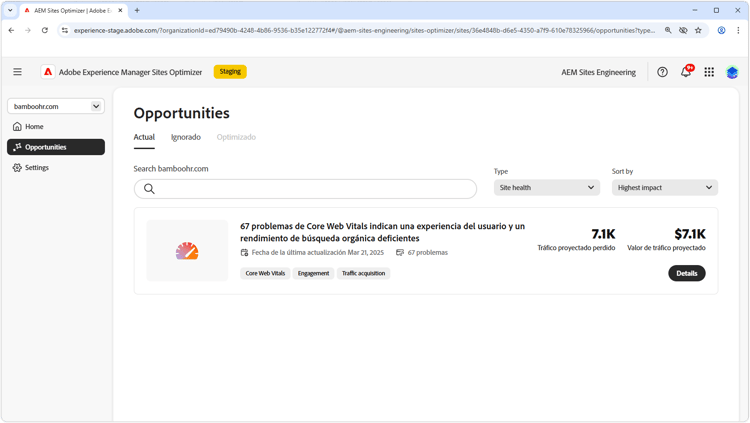Close the AEM Sites Optimizer tab
Screen dimensions: 750x423
coord(120,10)
